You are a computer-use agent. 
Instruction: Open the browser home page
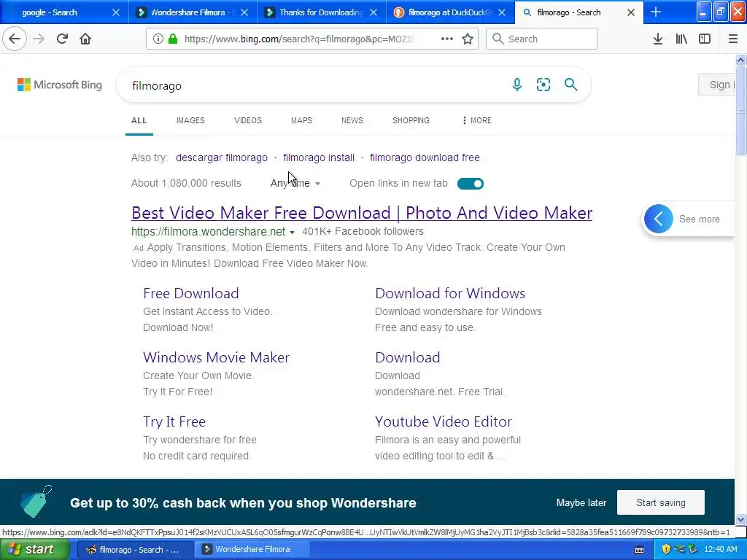coord(85,39)
